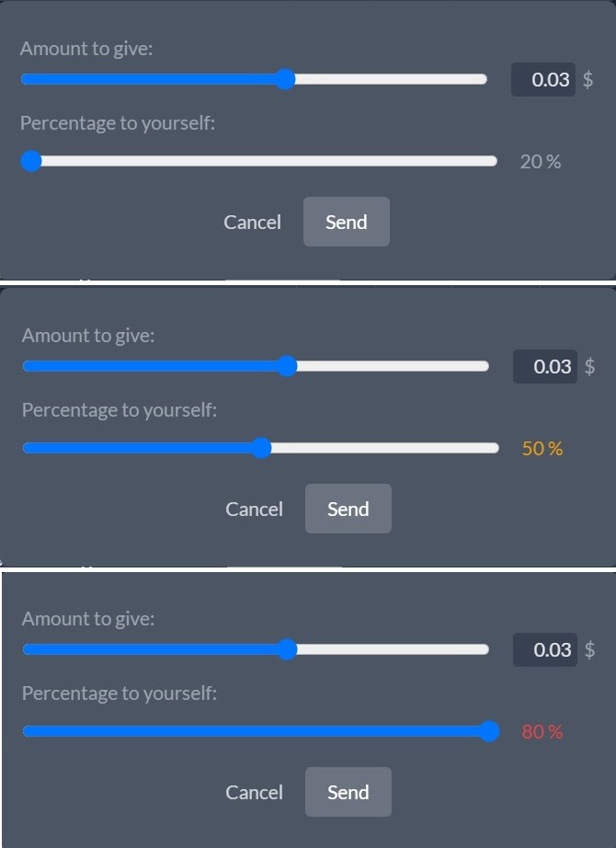Click Amount to give handle, 20% panel
Image resolution: width=616 pixels, height=848 pixels.
pos(285,79)
